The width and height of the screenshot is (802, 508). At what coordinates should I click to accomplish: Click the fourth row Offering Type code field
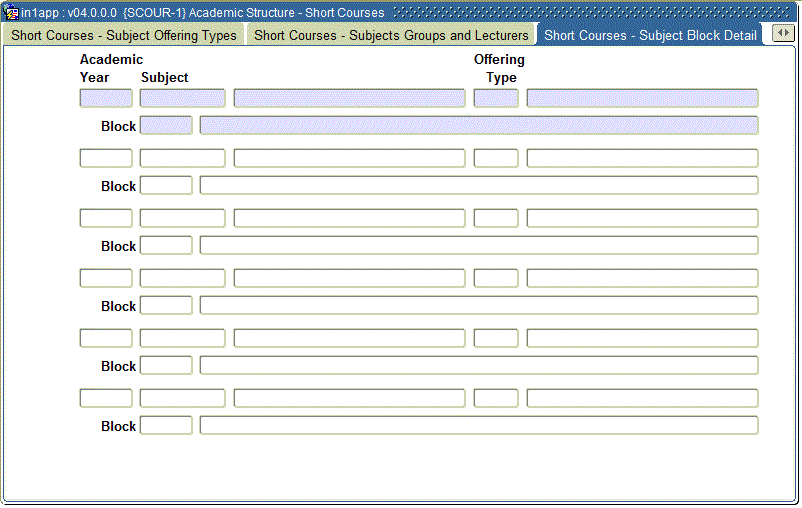[496, 278]
